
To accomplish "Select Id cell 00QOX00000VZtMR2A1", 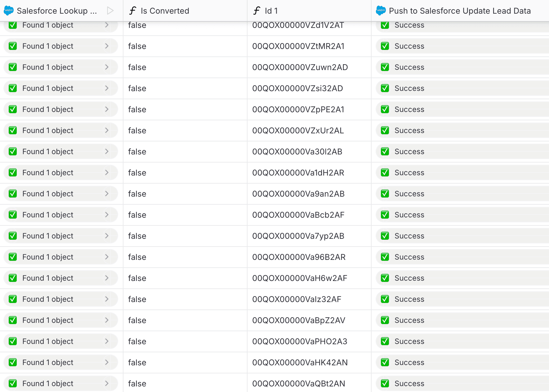I will click(x=309, y=46).
